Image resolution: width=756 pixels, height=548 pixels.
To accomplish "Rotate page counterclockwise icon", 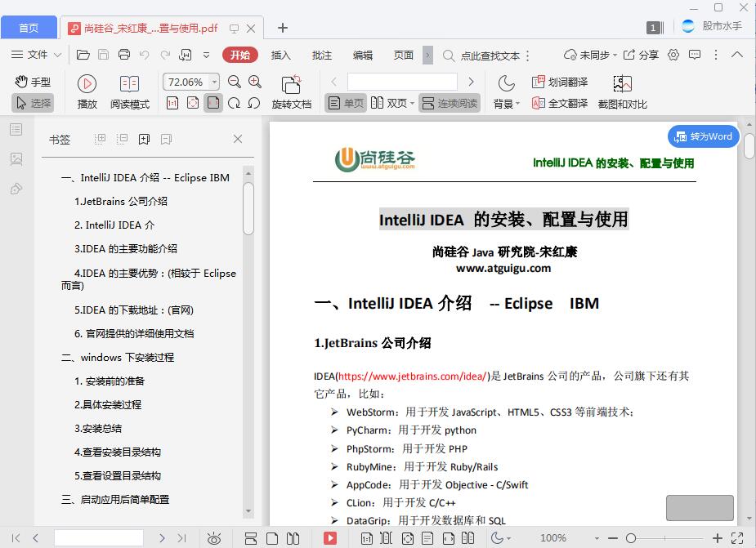I will click(254, 103).
